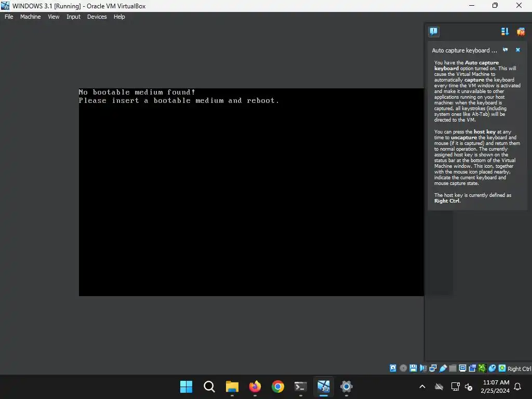Minimize the VirtualBox window

(x=472, y=5)
